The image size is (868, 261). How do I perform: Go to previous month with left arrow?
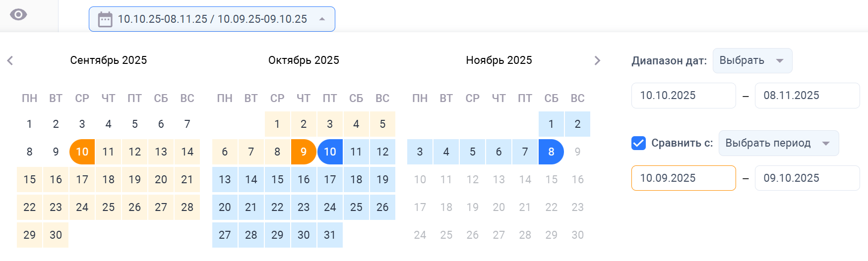pos(10,60)
